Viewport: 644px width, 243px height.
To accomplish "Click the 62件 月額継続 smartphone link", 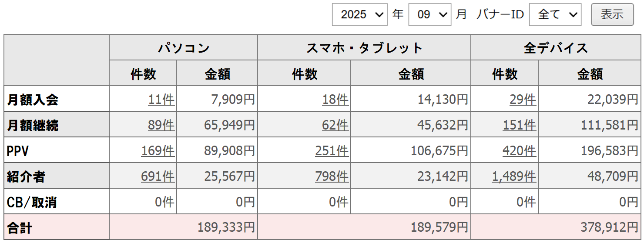I will click(x=335, y=126).
